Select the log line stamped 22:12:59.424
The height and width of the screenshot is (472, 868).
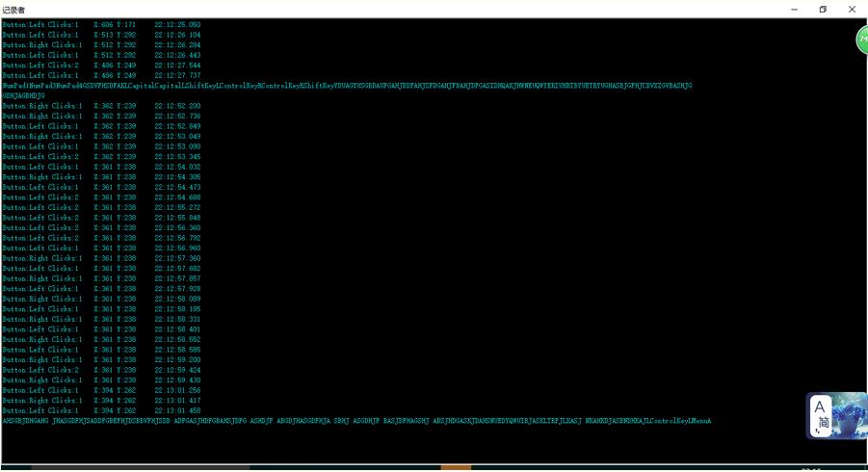point(101,370)
